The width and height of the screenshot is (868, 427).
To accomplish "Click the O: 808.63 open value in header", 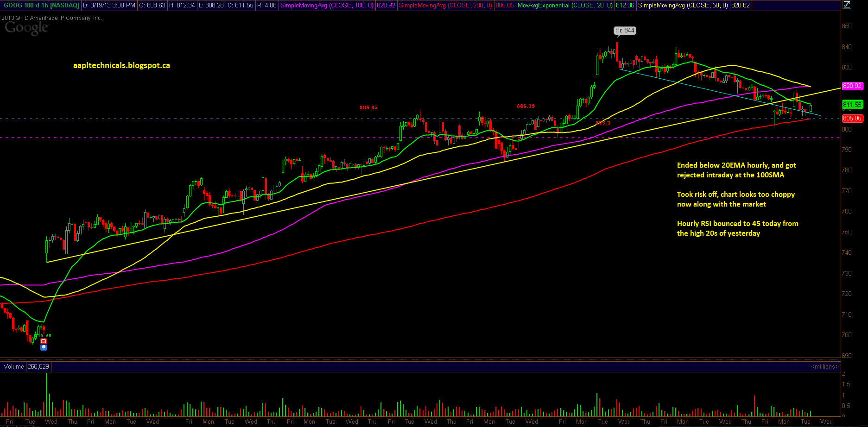I will (152, 6).
